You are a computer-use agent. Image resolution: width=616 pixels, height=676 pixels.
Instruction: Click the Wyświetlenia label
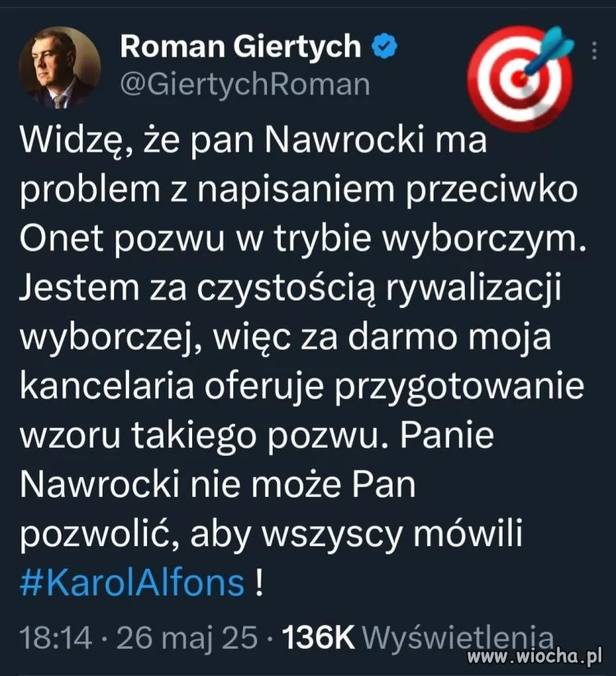[457, 638]
